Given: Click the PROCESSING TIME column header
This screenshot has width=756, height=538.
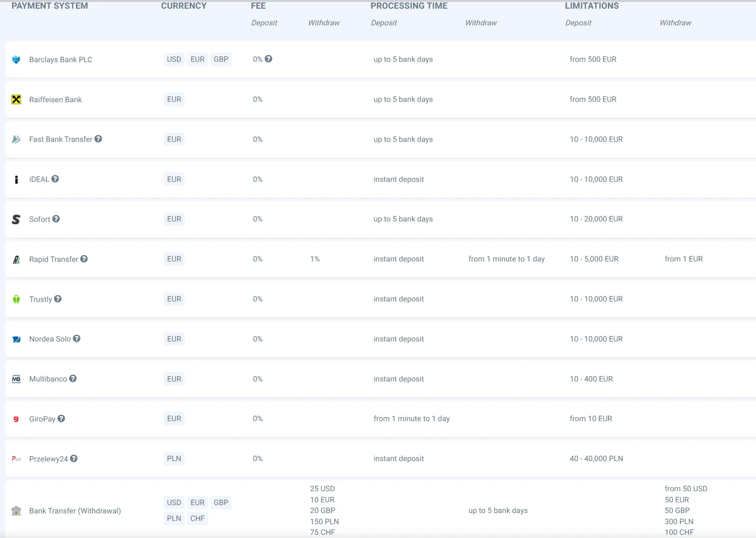Looking at the screenshot, I should coord(409,6).
